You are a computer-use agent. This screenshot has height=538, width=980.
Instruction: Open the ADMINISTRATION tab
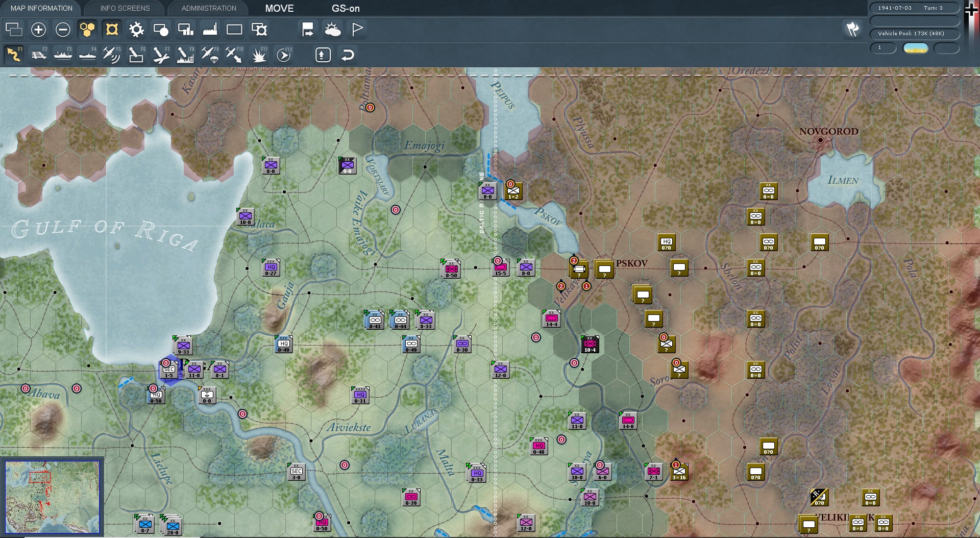pos(209,8)
